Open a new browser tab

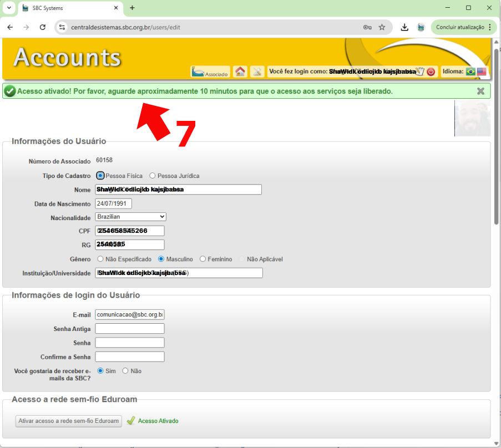coord(132,8)
